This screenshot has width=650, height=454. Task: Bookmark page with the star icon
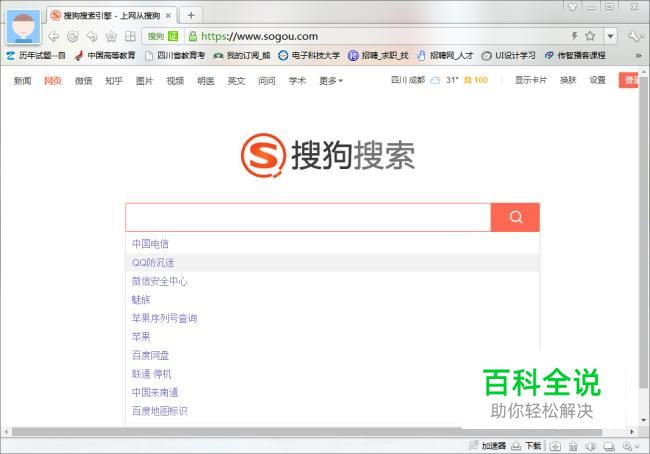[590, 36]
